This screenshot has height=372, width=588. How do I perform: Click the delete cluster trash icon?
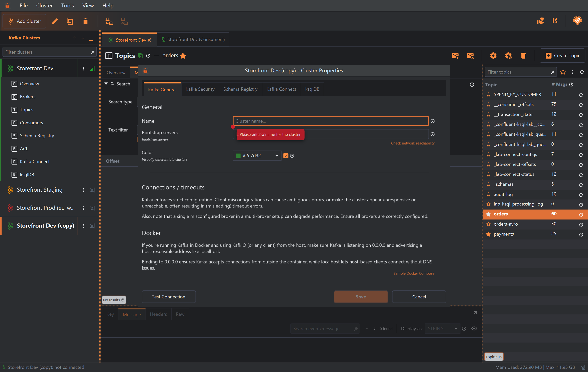click(85, 21)
